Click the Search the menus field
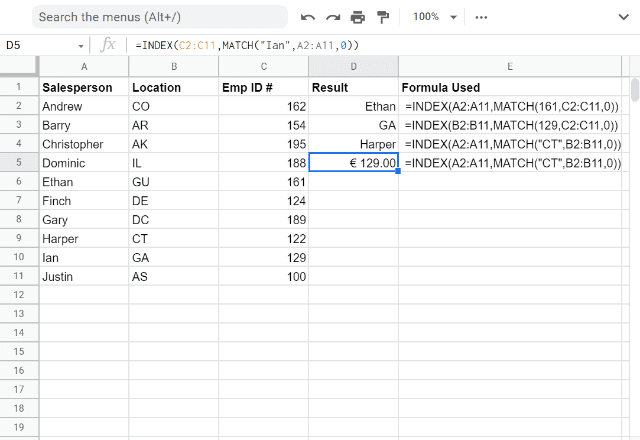 160,17
